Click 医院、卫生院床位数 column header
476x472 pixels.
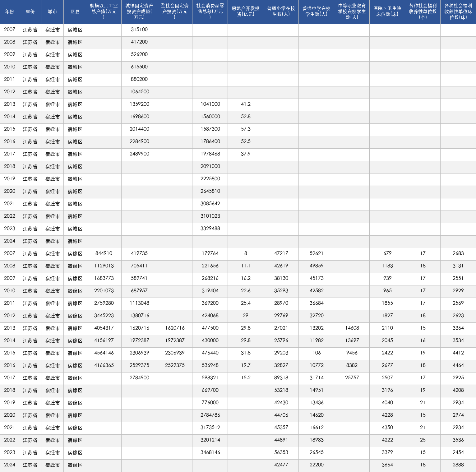pos(387,12)
